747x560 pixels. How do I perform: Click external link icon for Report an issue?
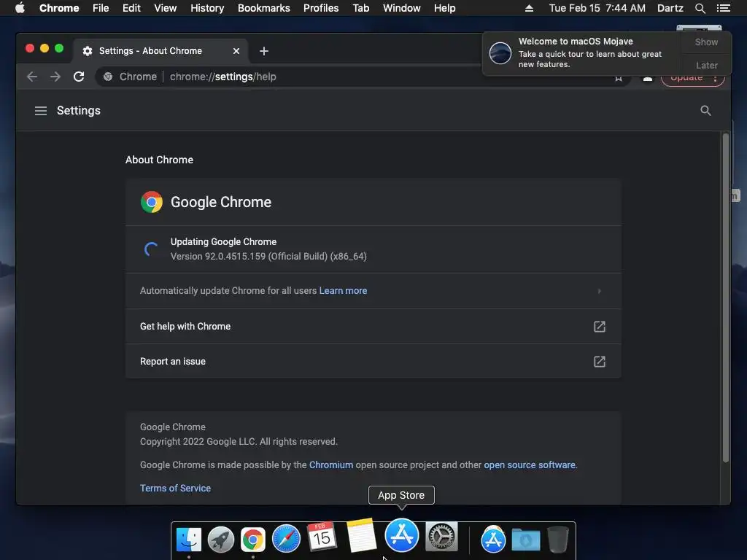[600, 362]
